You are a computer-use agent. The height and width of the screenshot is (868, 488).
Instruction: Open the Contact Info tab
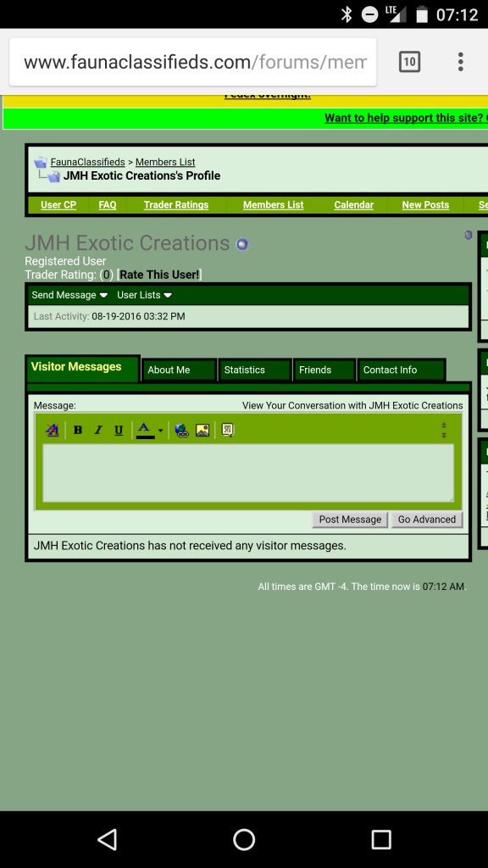click(401, 370)
